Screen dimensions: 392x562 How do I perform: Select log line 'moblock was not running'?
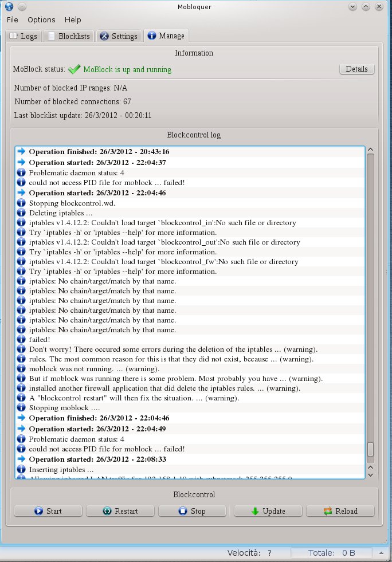(x=190, y=368)
